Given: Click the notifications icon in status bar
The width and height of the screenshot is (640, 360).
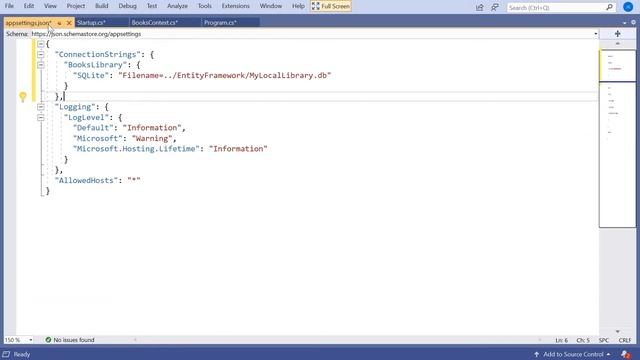Looking at the screenshot, I should 625,354.
